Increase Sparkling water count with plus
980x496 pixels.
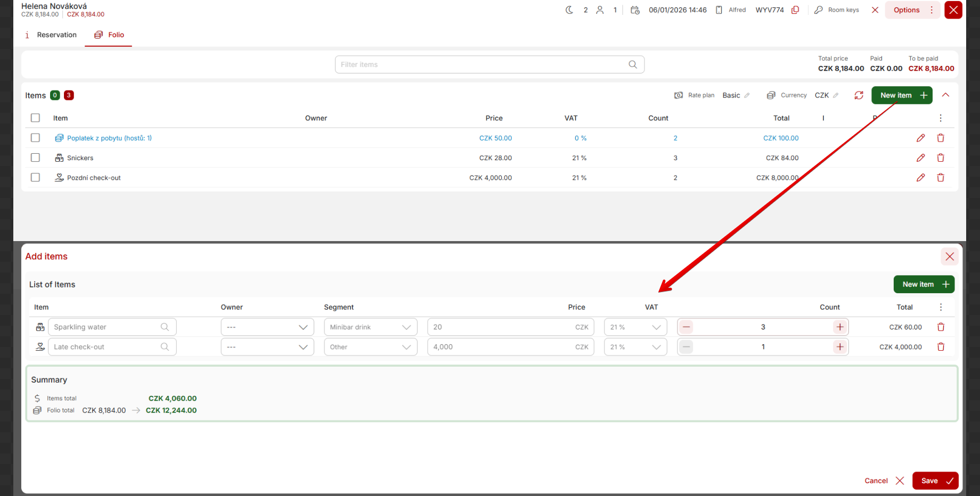[x=840, y=327]
